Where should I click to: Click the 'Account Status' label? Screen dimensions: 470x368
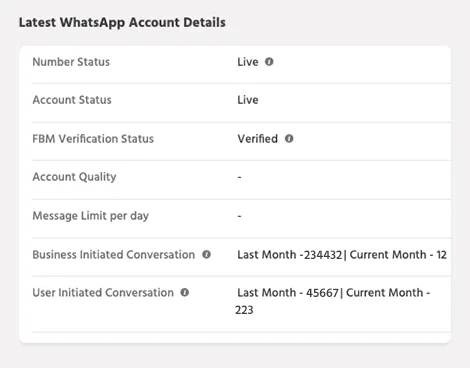(x=72, y=100)
